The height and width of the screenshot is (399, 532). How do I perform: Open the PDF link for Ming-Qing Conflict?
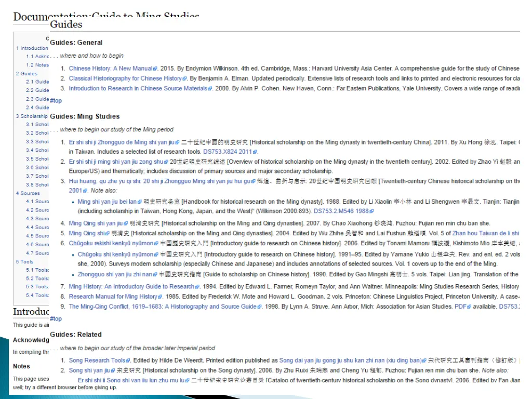[x=460, y=307]
